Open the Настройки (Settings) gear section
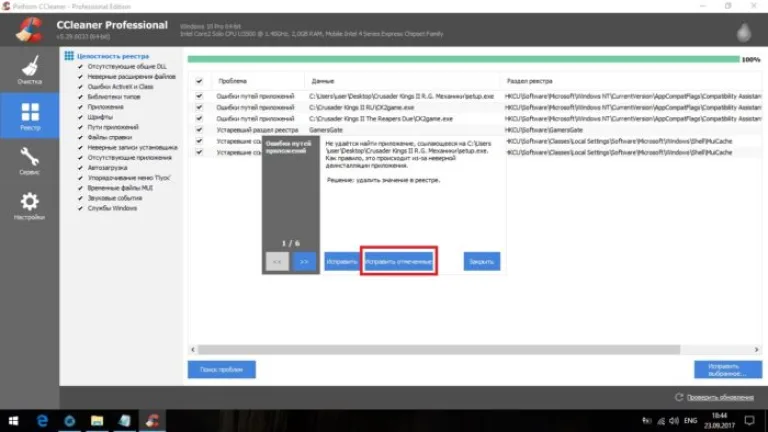The image size is (768, 432). [29, 206]
